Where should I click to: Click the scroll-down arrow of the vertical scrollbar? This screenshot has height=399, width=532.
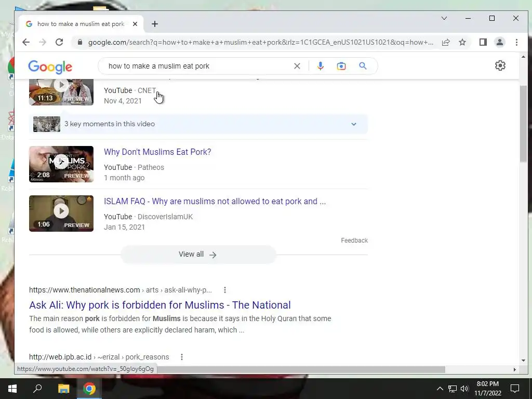tap(523, 361)
